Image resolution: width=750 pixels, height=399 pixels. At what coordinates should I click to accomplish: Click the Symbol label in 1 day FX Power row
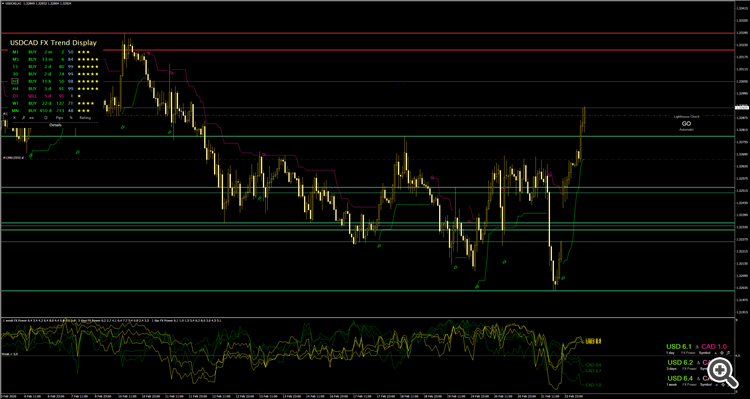point(705,353)
